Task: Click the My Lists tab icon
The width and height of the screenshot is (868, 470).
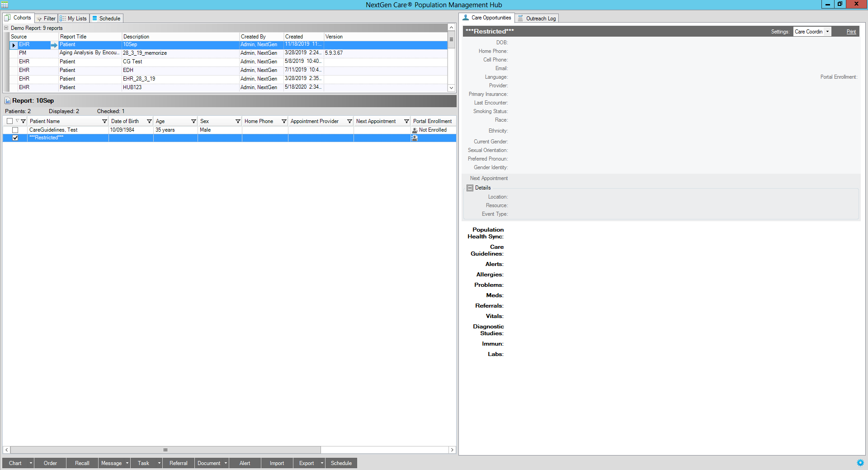Action: pos(63,19)
